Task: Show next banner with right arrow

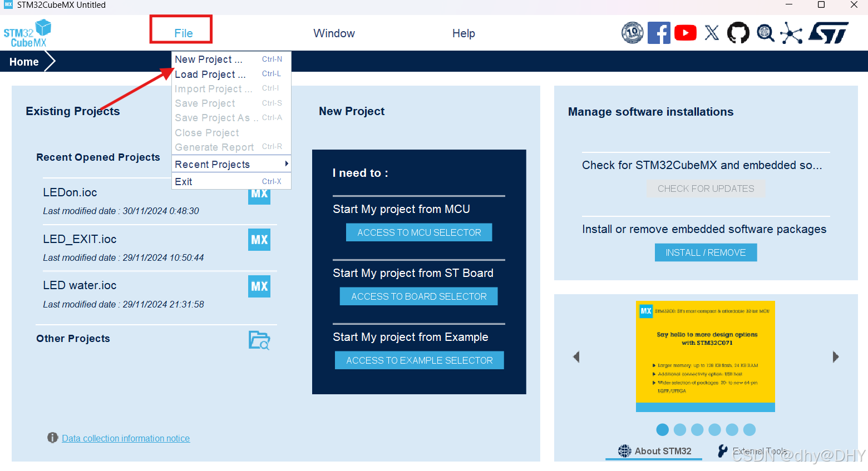Action: click(835, 356)
